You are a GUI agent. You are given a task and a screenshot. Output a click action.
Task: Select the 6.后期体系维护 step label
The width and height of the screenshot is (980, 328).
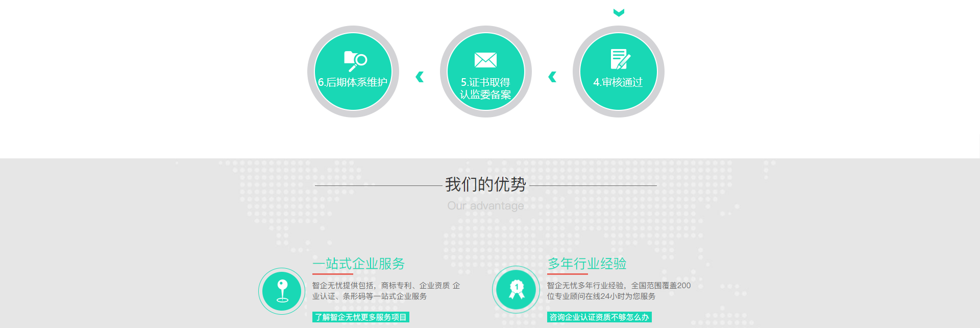tap(353, 82)
